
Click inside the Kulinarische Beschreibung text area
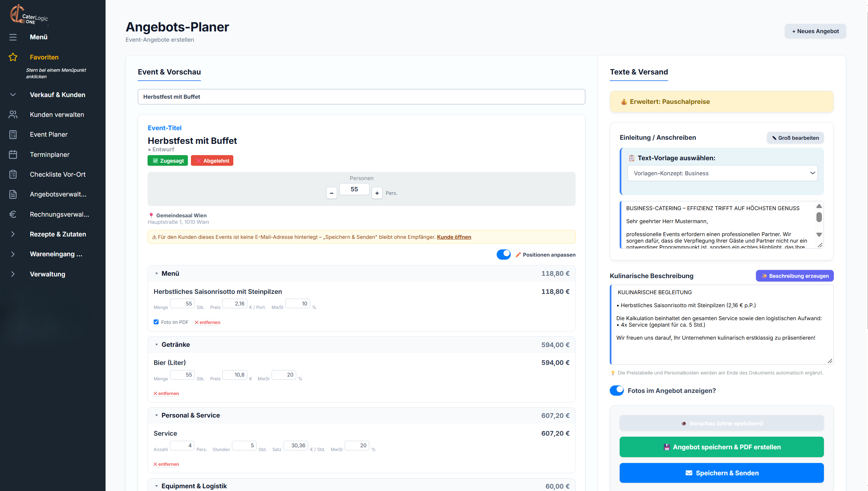721,325
